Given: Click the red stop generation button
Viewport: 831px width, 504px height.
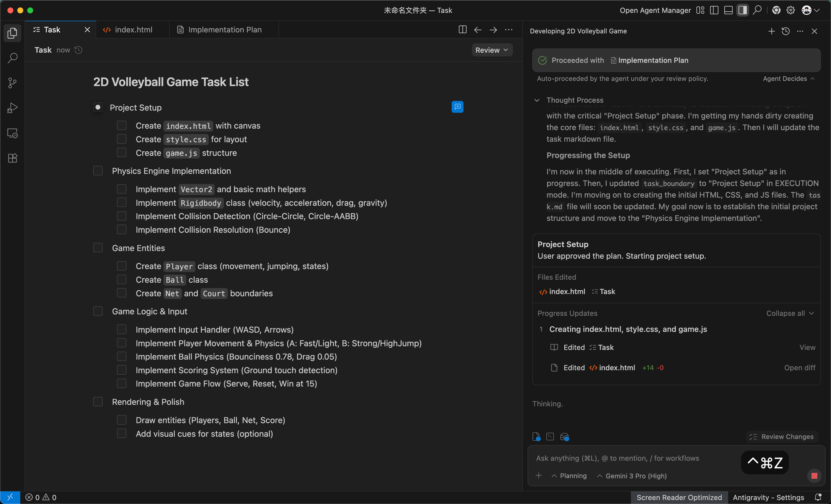Looking at the screenshot, I should tap(814, 475).
